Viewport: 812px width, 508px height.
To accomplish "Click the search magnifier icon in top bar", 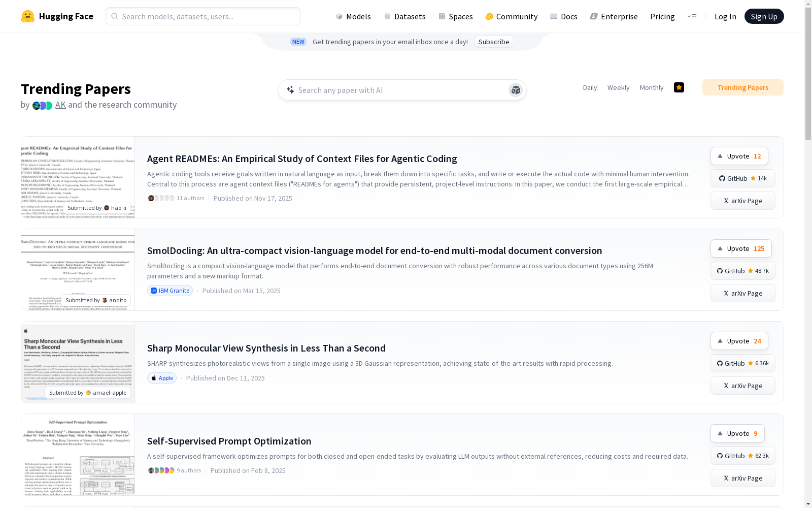I will click(115, 16).
